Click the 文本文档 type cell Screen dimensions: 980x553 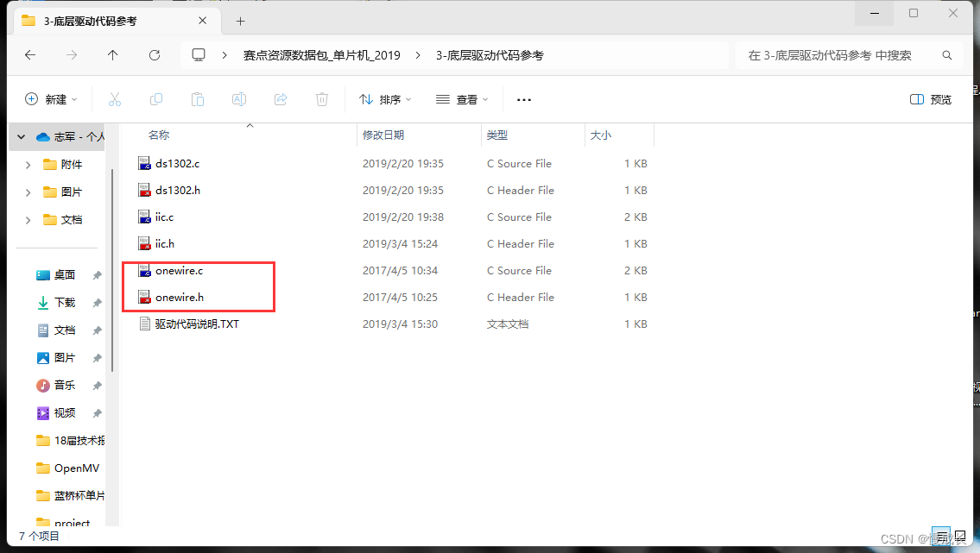coord(508,324)
